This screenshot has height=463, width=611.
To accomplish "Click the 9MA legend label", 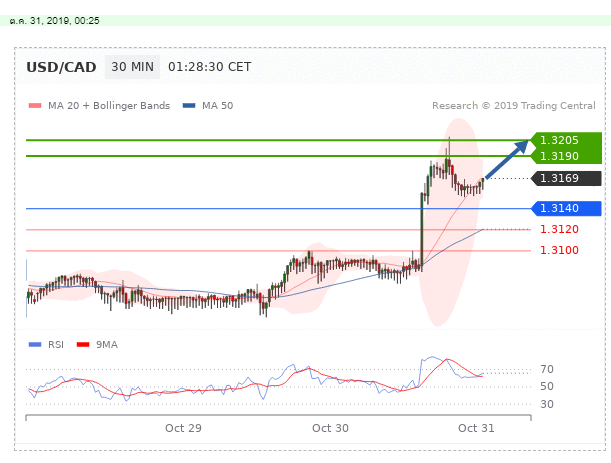I will (107, 345).
